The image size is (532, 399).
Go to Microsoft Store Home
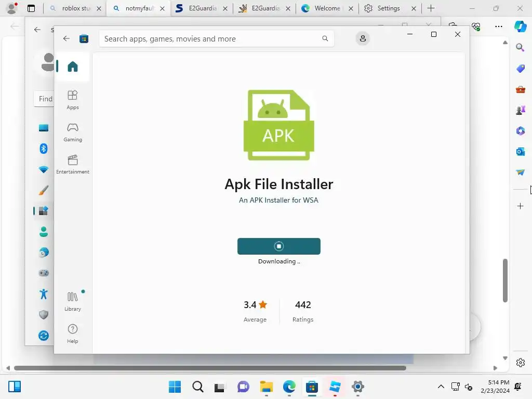pos(73,66)
